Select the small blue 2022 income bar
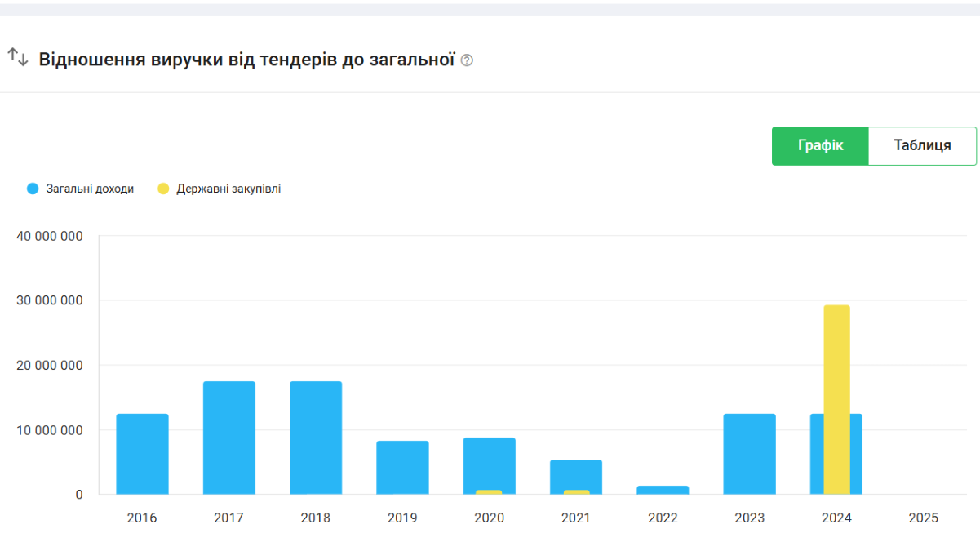The width and height of the screenshot is (980, 551). (x=663, y=490)
